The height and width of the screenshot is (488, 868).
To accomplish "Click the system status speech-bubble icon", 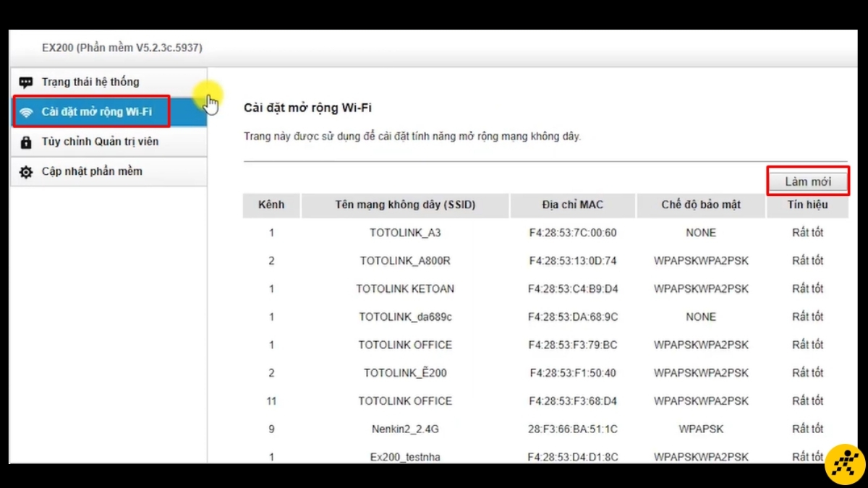I will (x=26, y=82).
